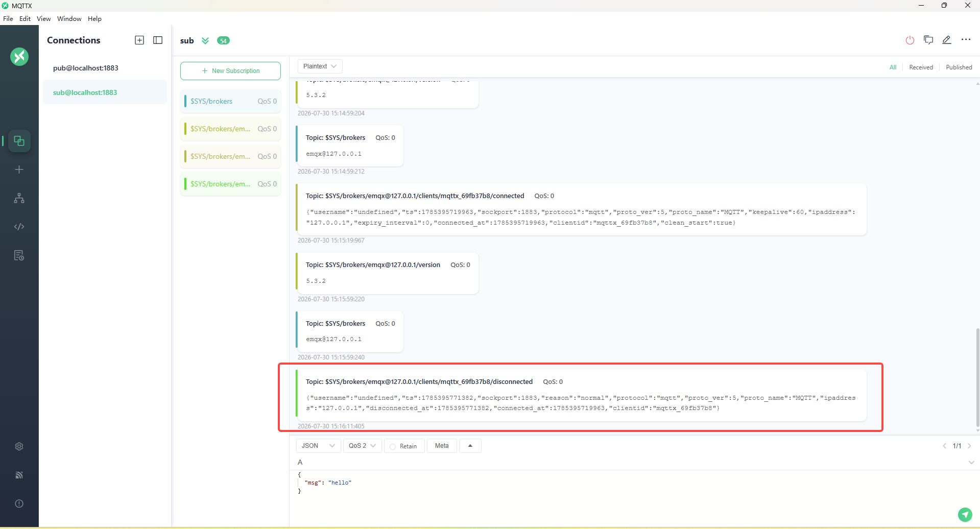Click the bright green subscription color bar
Image resolution: width=980 pixels, height=529 pixels.
tap(185, 184)
